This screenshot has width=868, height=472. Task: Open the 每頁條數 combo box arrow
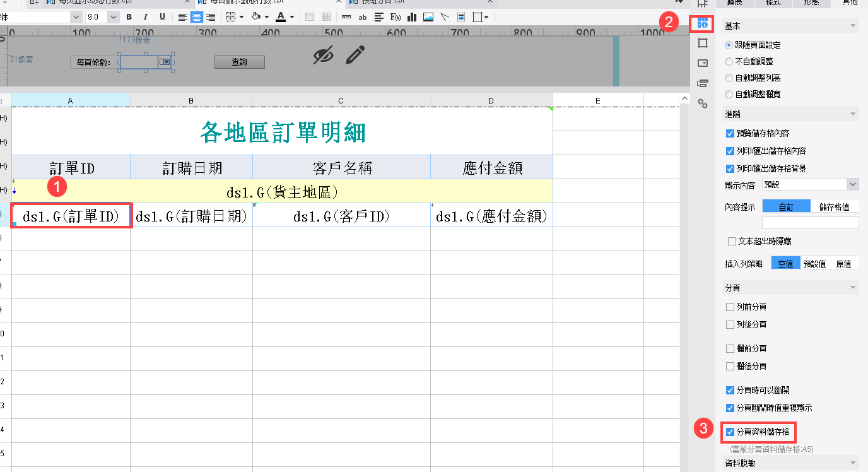165,62
